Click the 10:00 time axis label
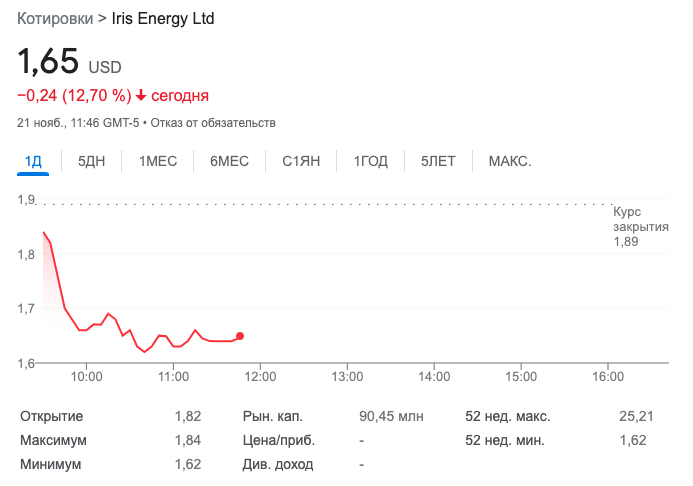 (x=87, y=378)
